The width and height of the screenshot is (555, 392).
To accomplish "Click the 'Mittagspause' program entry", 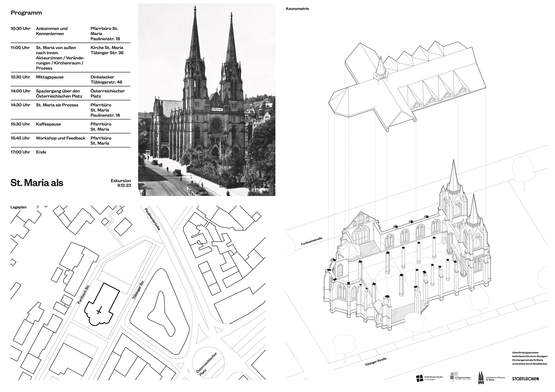I will point(50,77).
